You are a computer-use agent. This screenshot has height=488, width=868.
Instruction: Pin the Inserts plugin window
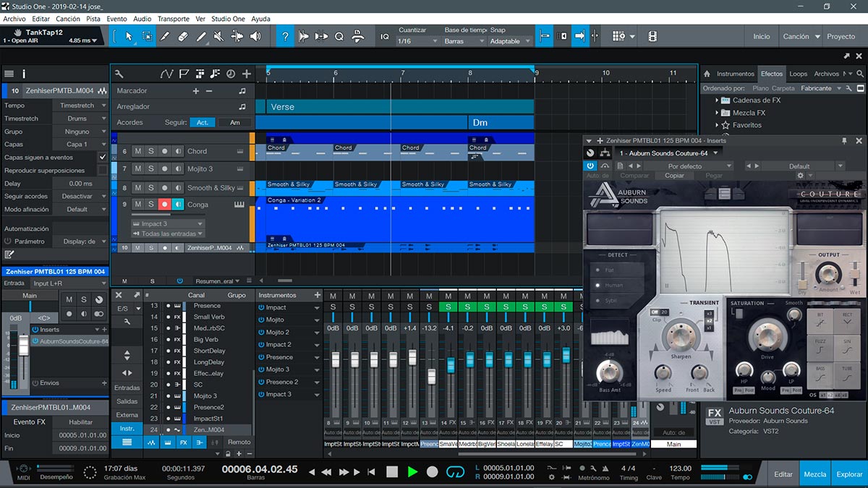click(x=843, y=140)
